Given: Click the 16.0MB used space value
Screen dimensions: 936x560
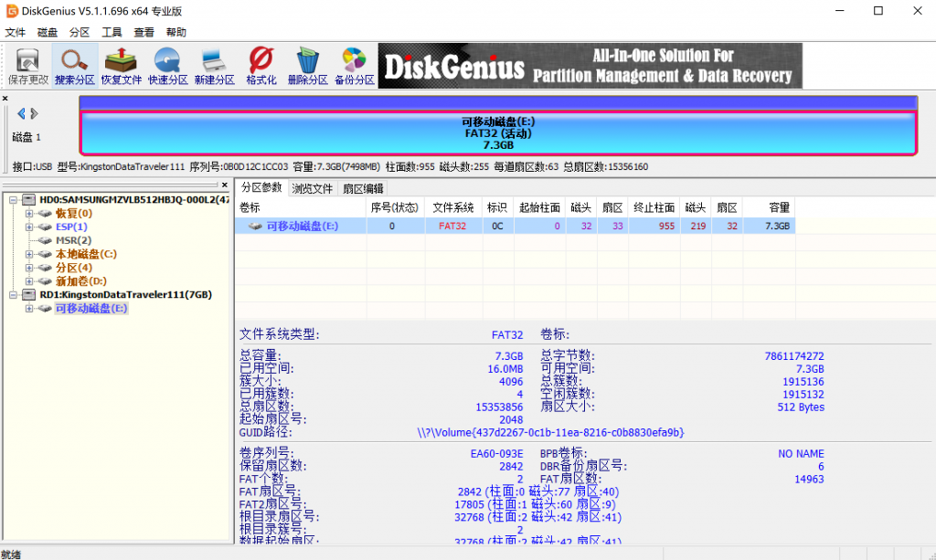Looking at the screenshot, I should tap(505, 369).
